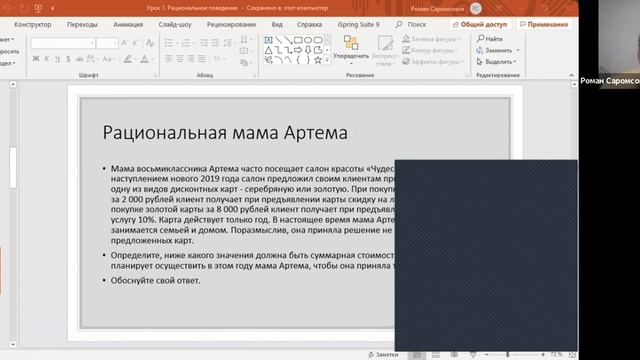The image size is (640, 360).
Task: Select the five-point Star shape
Action: (x=318, y=60)
